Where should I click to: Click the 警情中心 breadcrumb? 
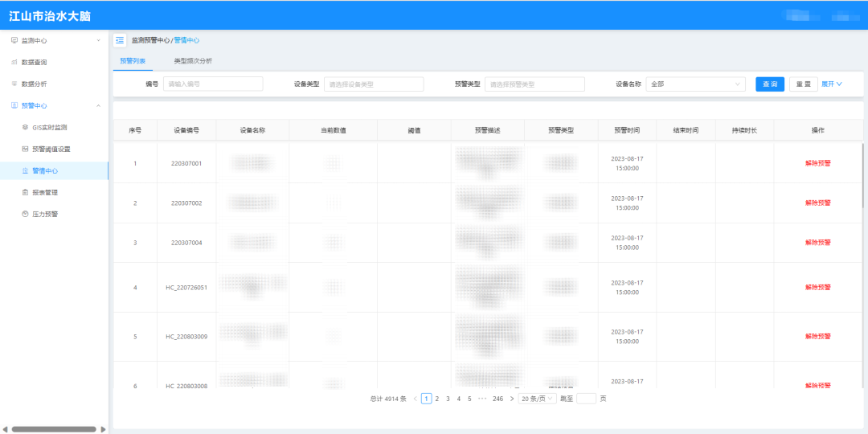pyautogui.click(x=187, y=40)
